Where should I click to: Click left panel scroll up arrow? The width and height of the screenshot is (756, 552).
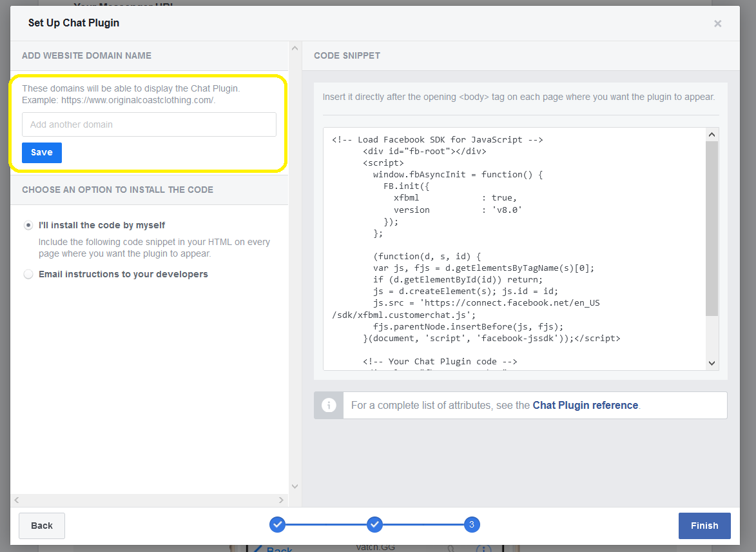coord(295,48)
